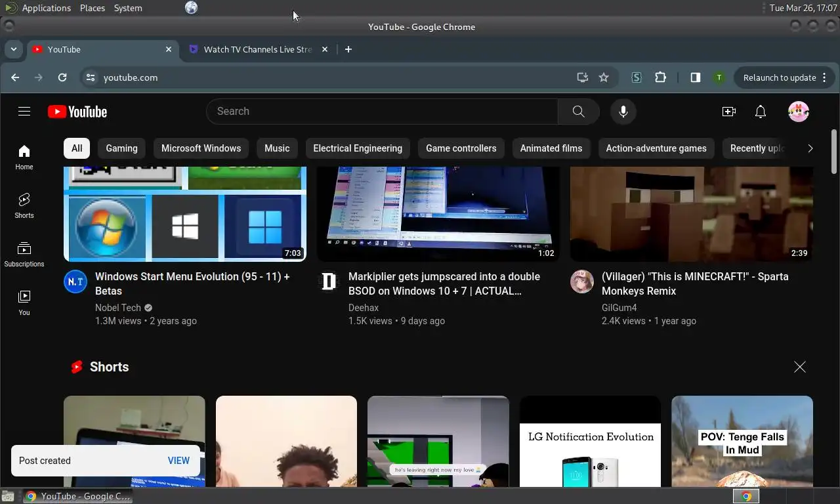This screenshot has width=840, height=504.
Task: Open the System menu
Action: click(x=128, y=8)
